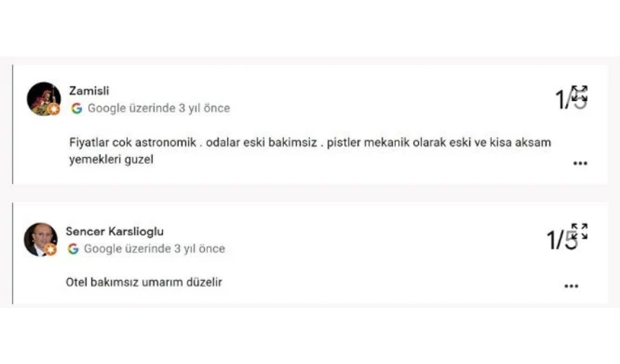The height and width of the screenshot is (364, 620).
Task: Select the Zamisli review card background
Action: (311, 125)
